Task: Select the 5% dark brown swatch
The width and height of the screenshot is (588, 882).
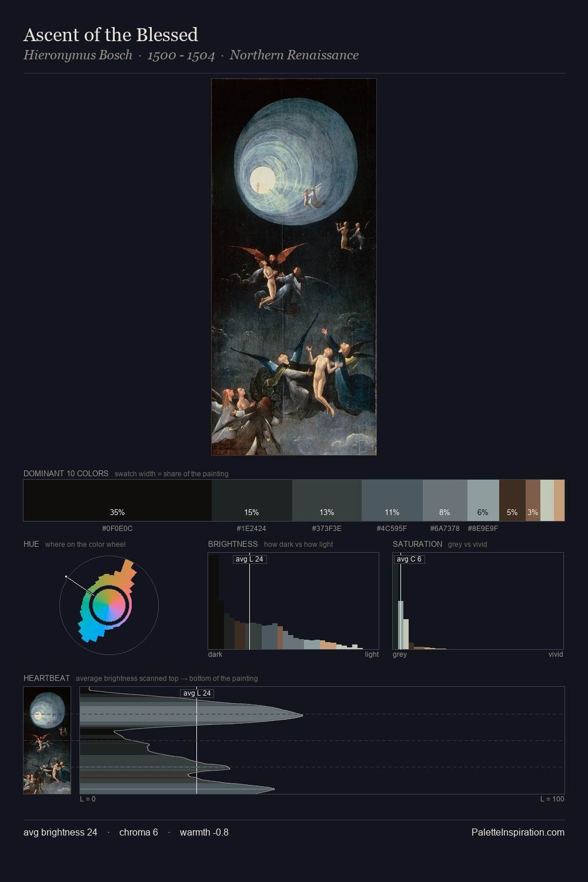Action: [512, 500]
